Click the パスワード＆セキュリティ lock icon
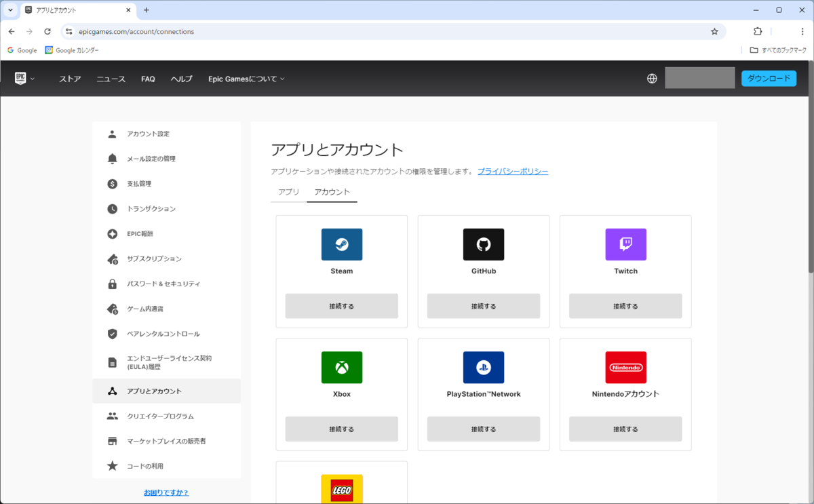 [x=113, y=284]
